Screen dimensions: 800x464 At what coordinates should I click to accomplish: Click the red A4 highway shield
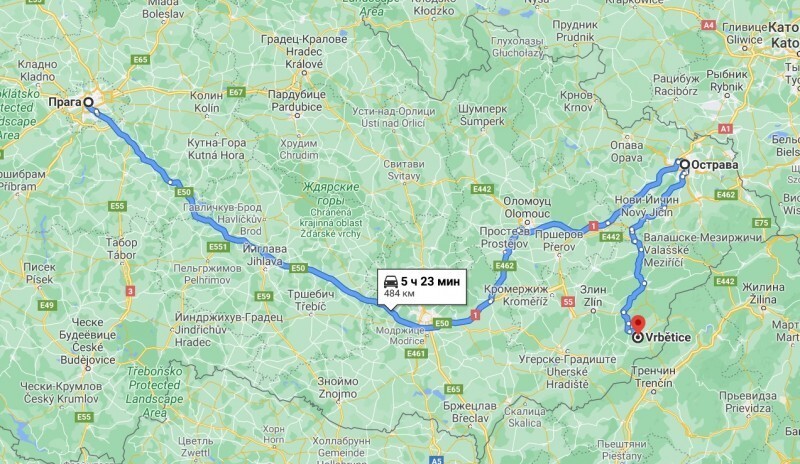[708, 25]
